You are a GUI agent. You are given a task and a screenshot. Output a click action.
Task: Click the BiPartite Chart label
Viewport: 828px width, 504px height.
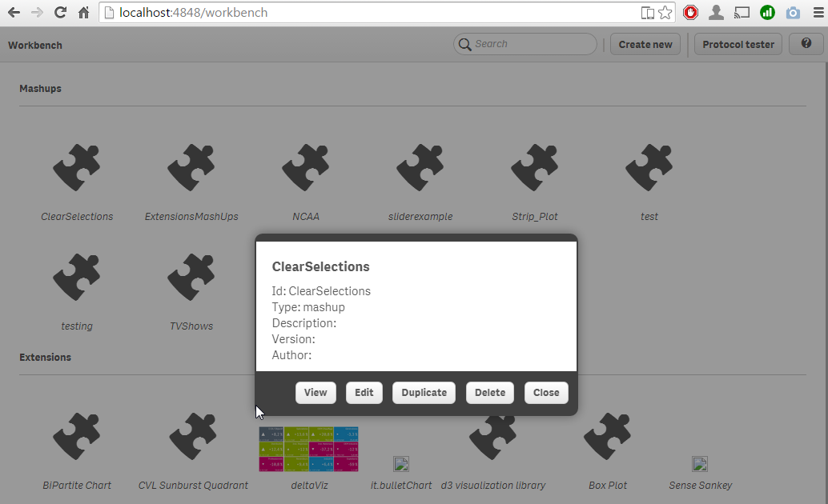(x=77, y=486)
